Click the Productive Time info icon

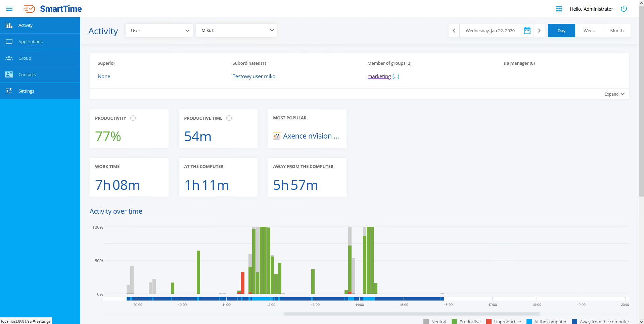point(229,118)
